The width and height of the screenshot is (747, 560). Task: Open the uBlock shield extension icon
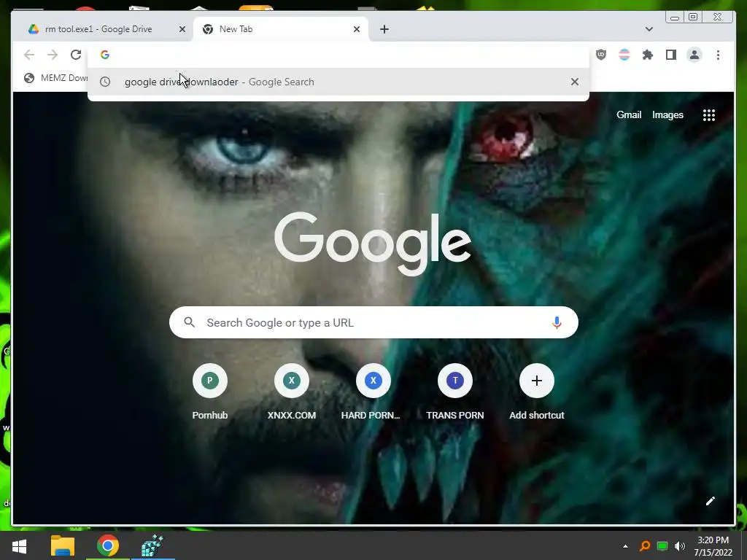[601, 55]
